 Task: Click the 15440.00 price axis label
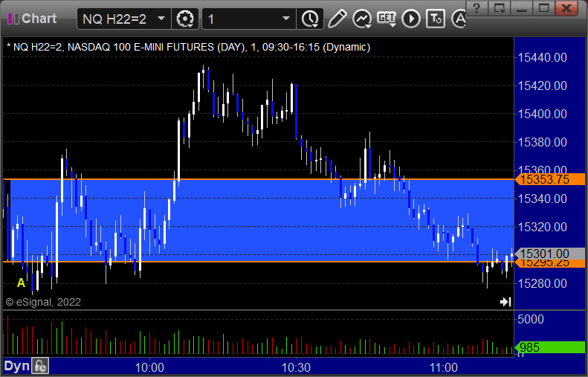(x=542, y=57)
